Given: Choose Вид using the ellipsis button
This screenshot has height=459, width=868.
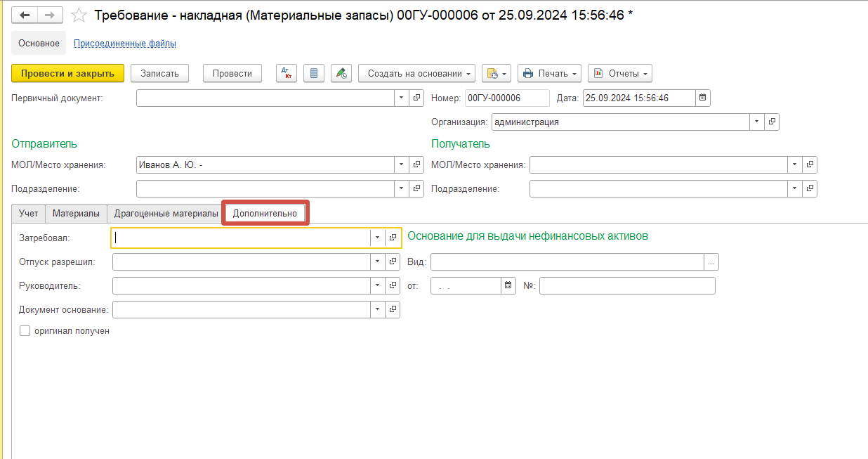Looking at the screenshot, I should (711, 262).
